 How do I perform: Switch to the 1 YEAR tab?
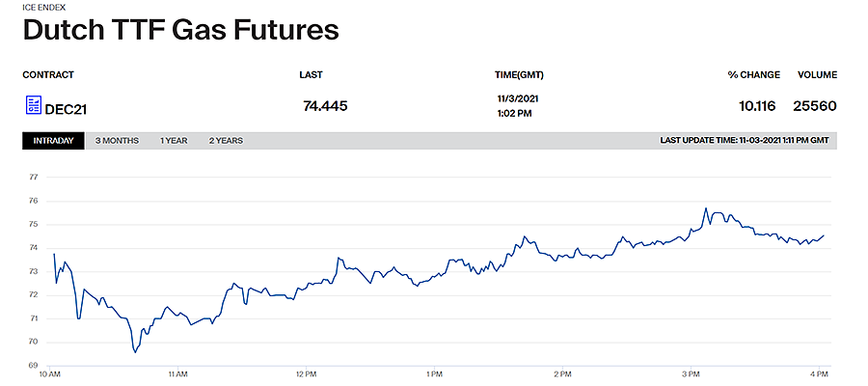174,141
